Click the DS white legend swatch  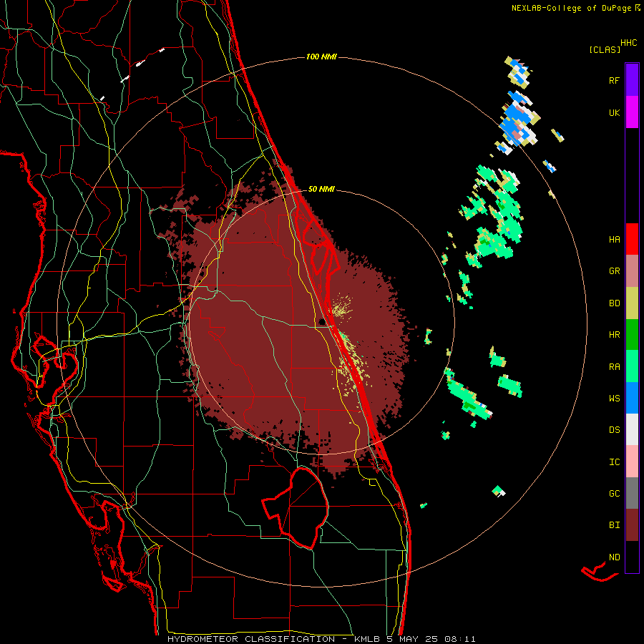click(x=632, y=429)
